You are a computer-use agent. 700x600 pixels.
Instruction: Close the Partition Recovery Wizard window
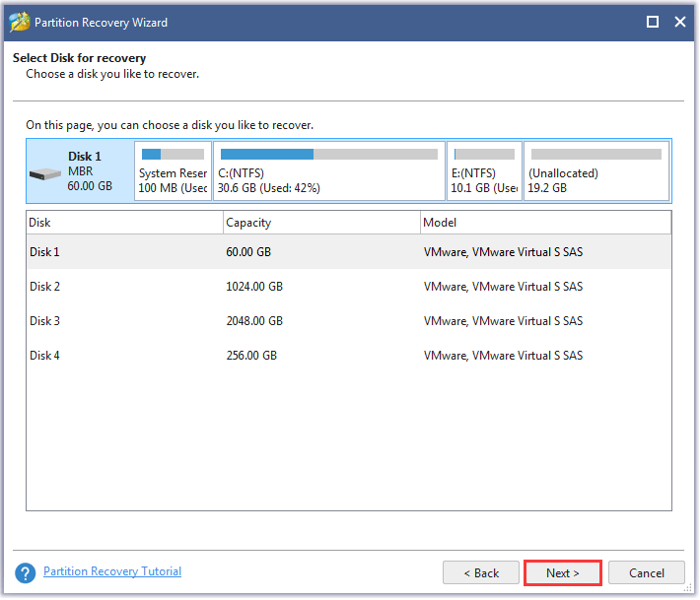(680, 22)
